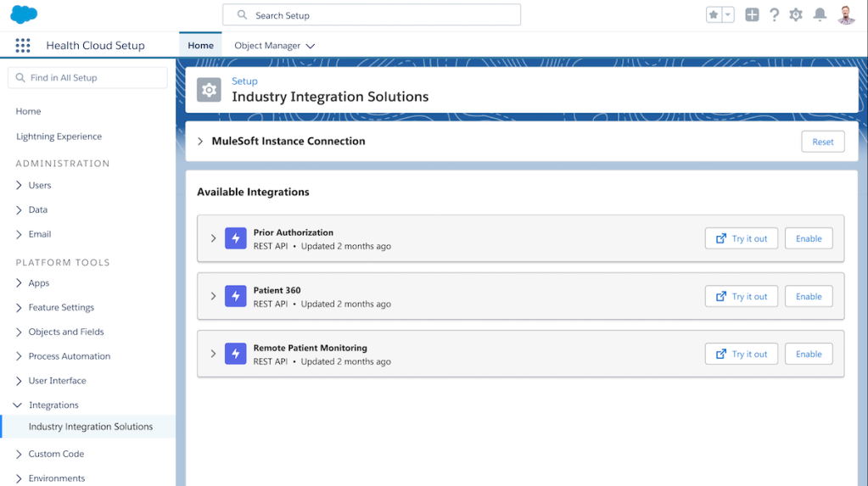
Task: Switch to the Home tab
Action: click(x=200, y=46)
